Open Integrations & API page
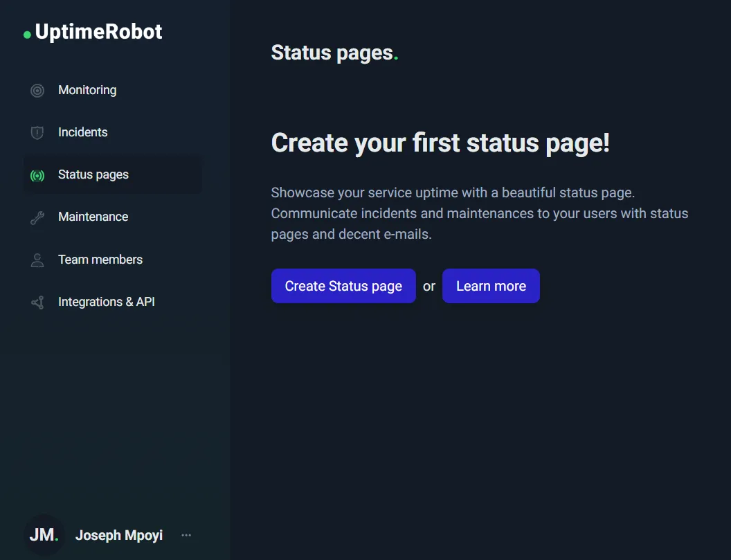The height and width of the screenshot is (560, 731). (x=113, y=302)
